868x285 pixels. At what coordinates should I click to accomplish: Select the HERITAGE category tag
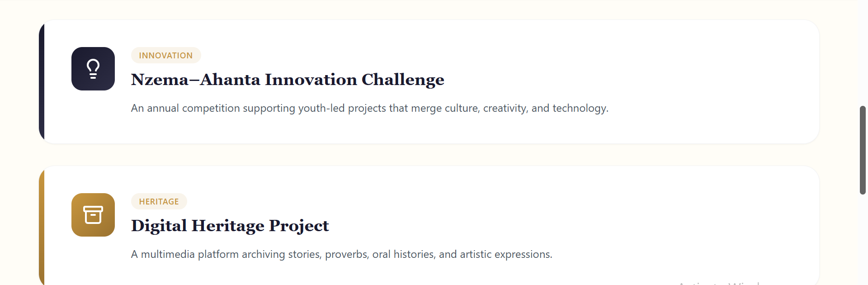point(159,201)
